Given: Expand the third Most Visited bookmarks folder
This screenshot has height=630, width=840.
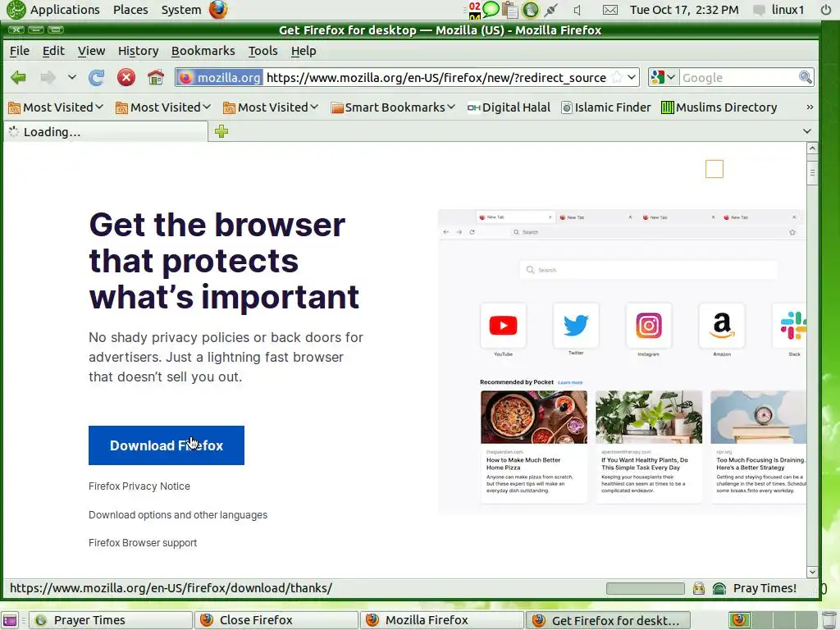Looking at the screenshot, I should click(271, 107).
